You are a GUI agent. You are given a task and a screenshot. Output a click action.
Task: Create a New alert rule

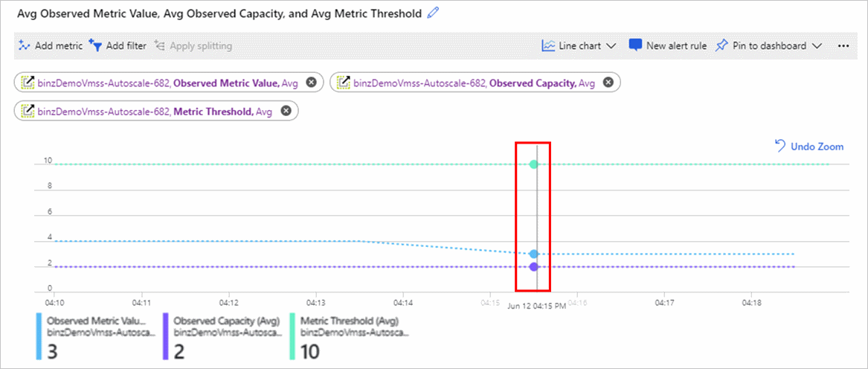click(x=668, y=45)
